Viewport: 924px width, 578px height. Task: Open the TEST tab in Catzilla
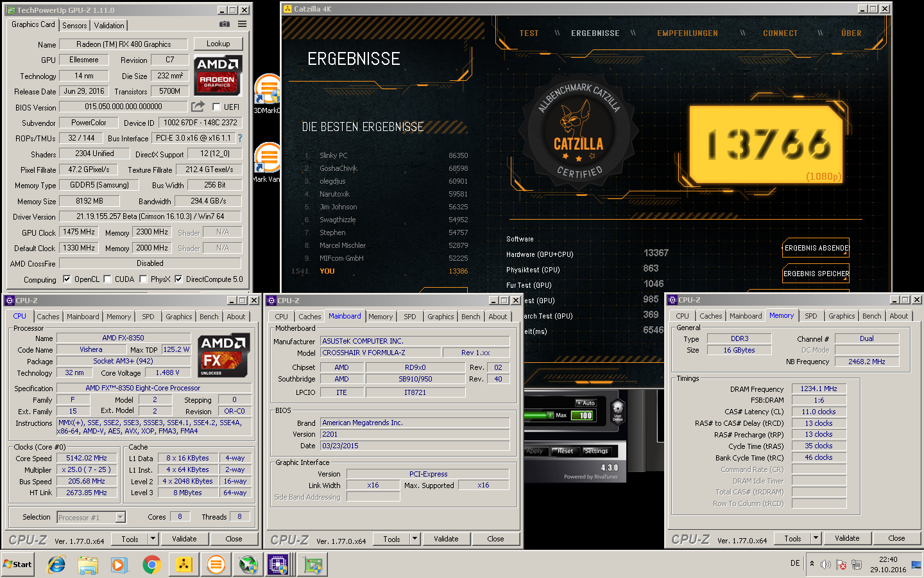pyautogui.click(x=529, y=33)
